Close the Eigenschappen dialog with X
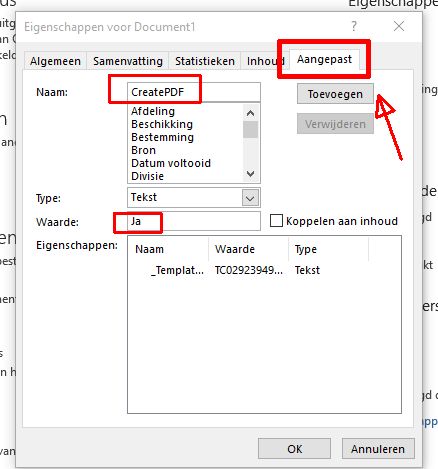The height and width of the screenshot is (469, 438). 399,26
